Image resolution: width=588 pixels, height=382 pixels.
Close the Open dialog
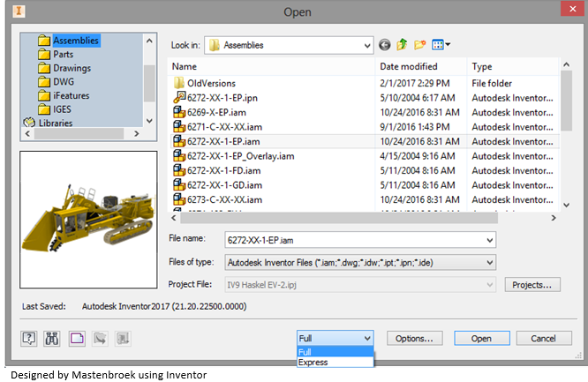pyautogui.click(x=572, y=9)
